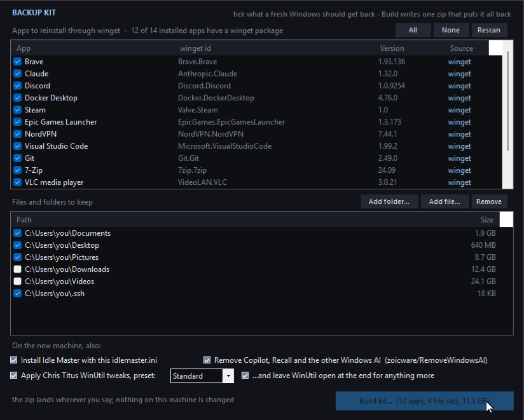Click the Build kit... button
This screenshot has width=524, height=420.
(x=424, y=401)
